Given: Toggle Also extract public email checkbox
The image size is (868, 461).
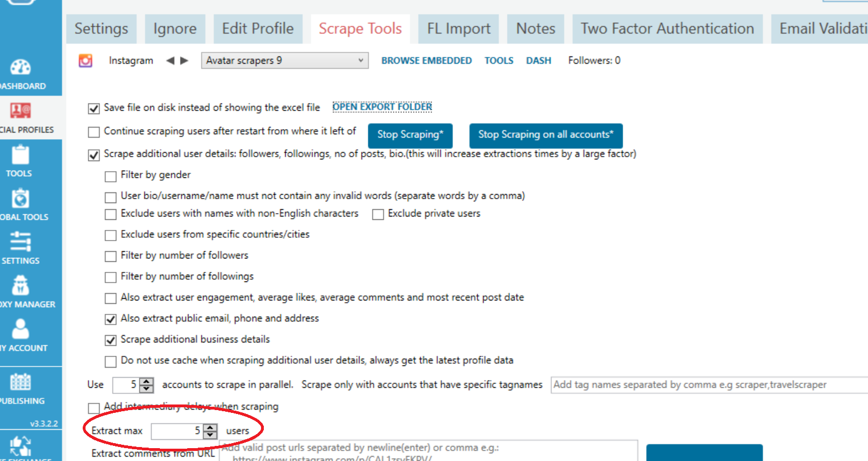Looking at the screenshot, I should [x=111, y=319].
